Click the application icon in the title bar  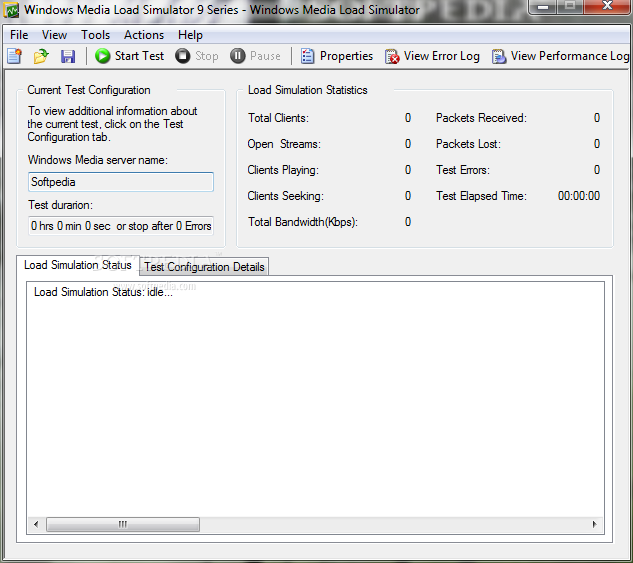(11, 10)
